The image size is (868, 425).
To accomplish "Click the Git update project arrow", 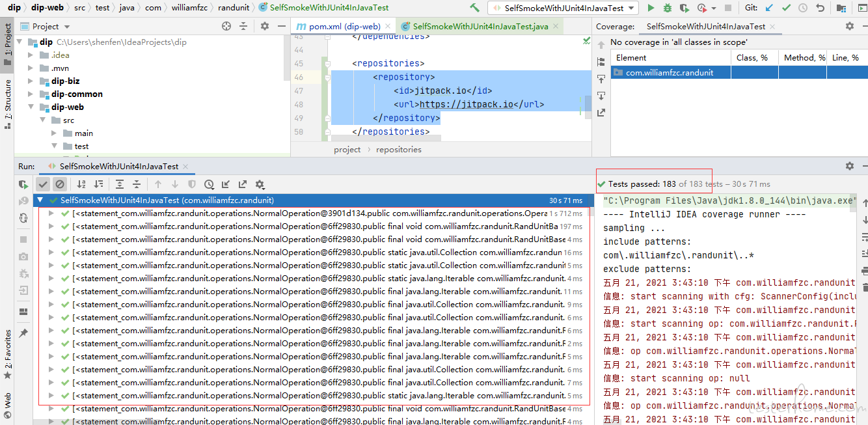I will (x=770, y=8).
